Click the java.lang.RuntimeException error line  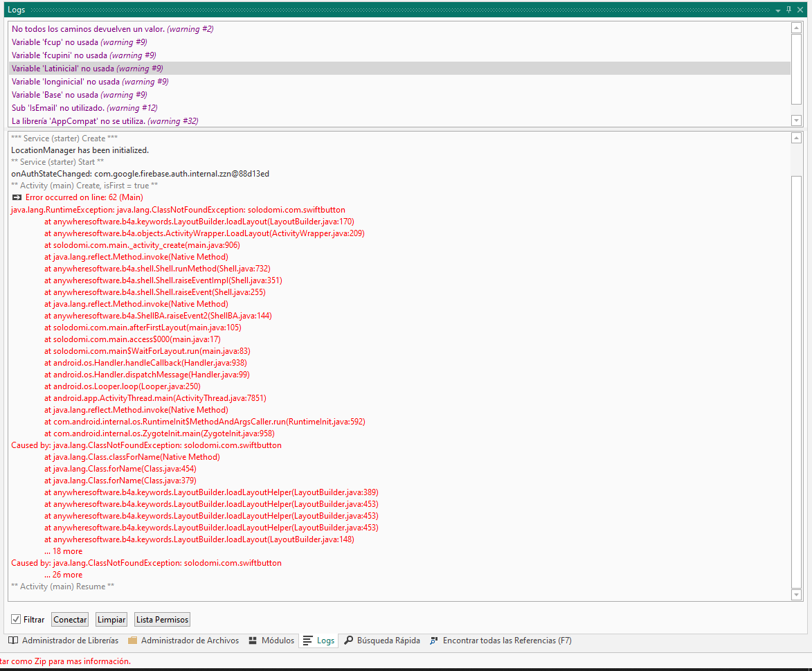(x=178, y=210)
